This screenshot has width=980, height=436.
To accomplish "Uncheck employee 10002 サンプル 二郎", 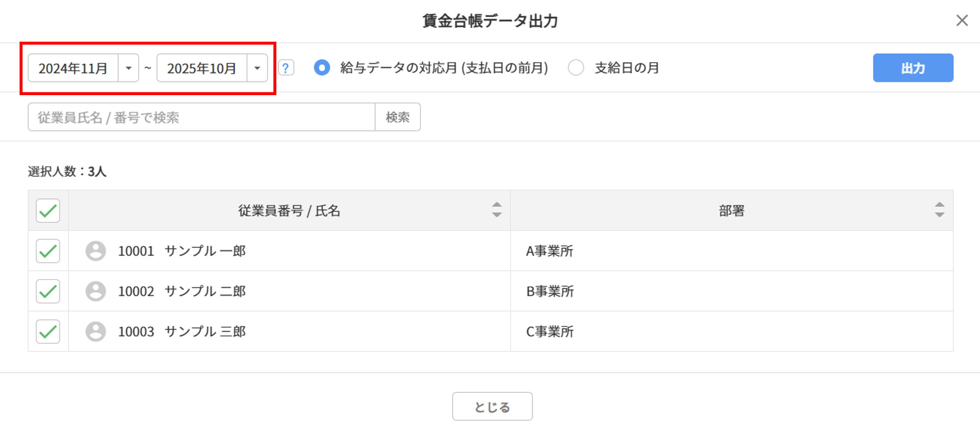I will [48, 291].
